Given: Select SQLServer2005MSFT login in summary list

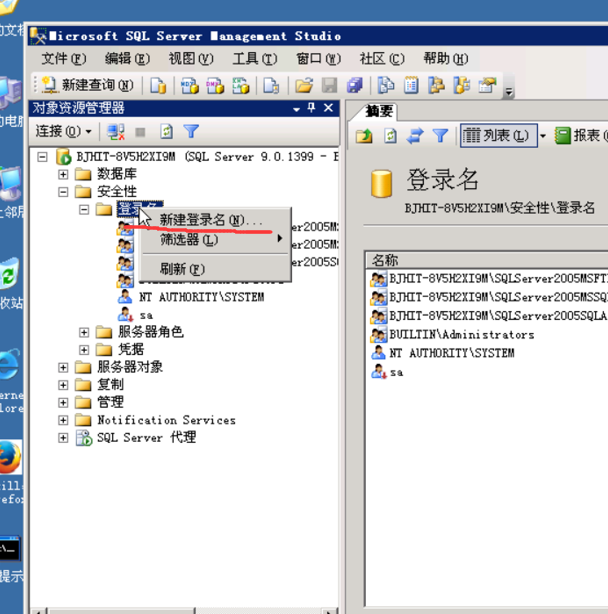Looking at the screenshot, I should pyautogui.click(x=498, y=279).
